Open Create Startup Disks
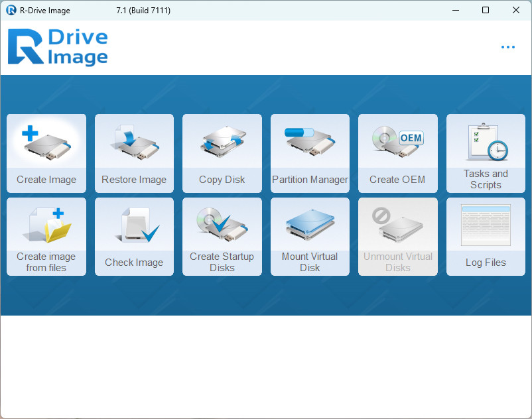The height and width of the screenshot is (419, 532). click(x=222, y=237)
